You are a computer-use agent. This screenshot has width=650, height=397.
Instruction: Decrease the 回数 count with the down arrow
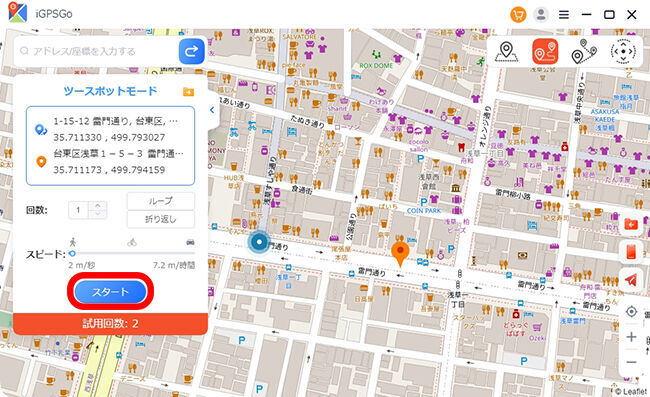pos(97,214)
